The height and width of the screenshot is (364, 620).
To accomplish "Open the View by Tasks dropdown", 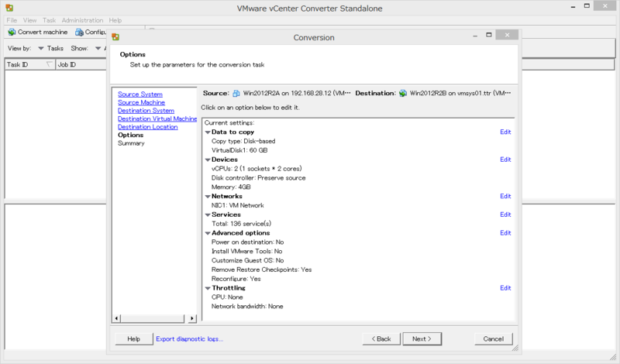I will point(41,49).
